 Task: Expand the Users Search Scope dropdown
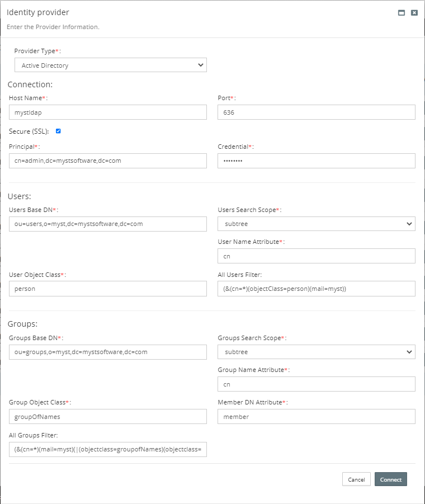[316, 224]
